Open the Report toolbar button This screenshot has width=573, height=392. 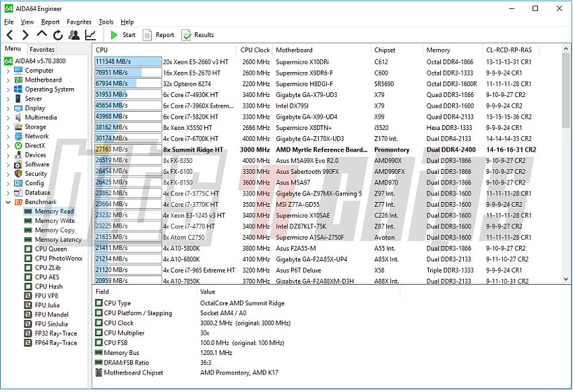point(158,35)
